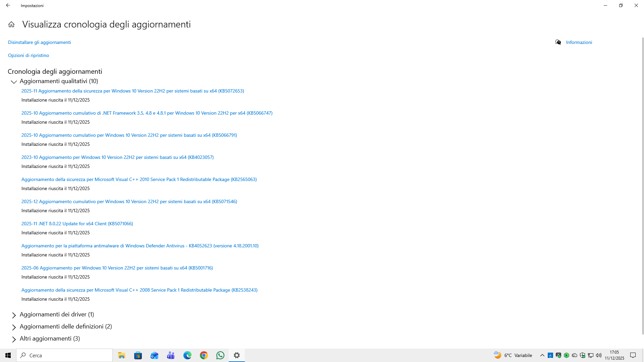Viewport: 644px width, 362px height.
Task: Launch Google Chrome from the taskbar
Action: (204, 355)
